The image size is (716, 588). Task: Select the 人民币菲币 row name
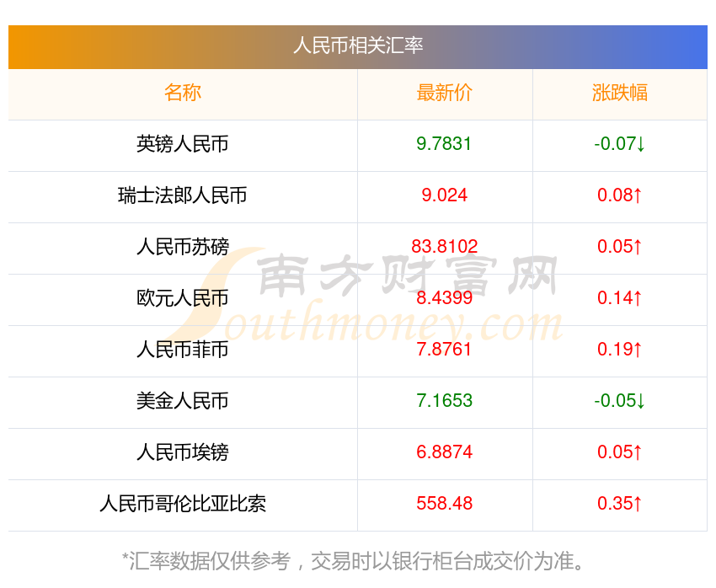(x=183, y=350)
